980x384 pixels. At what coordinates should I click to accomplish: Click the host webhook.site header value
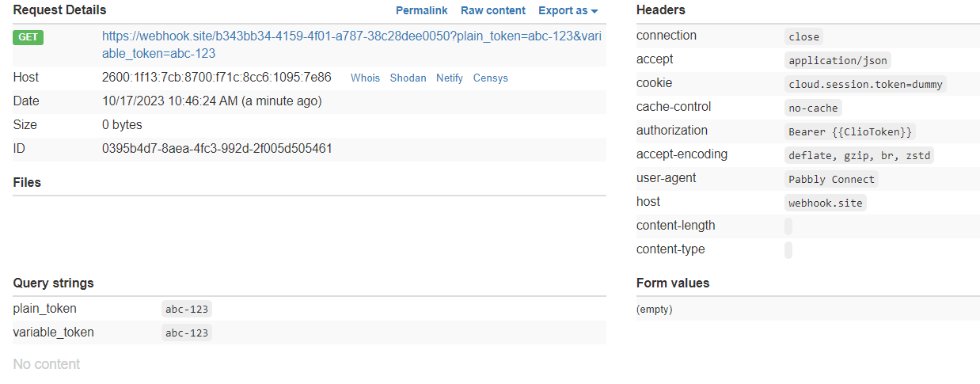click(826, 203)
